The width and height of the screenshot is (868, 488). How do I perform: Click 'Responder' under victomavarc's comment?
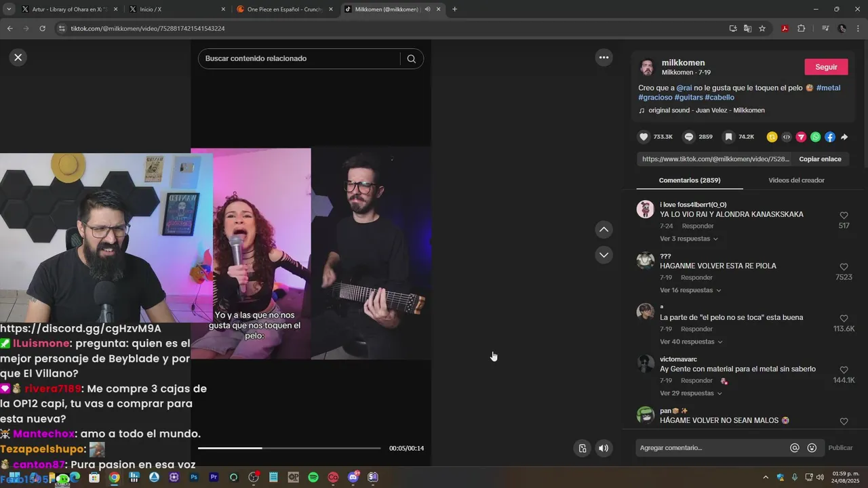click(x=697, y=381)
